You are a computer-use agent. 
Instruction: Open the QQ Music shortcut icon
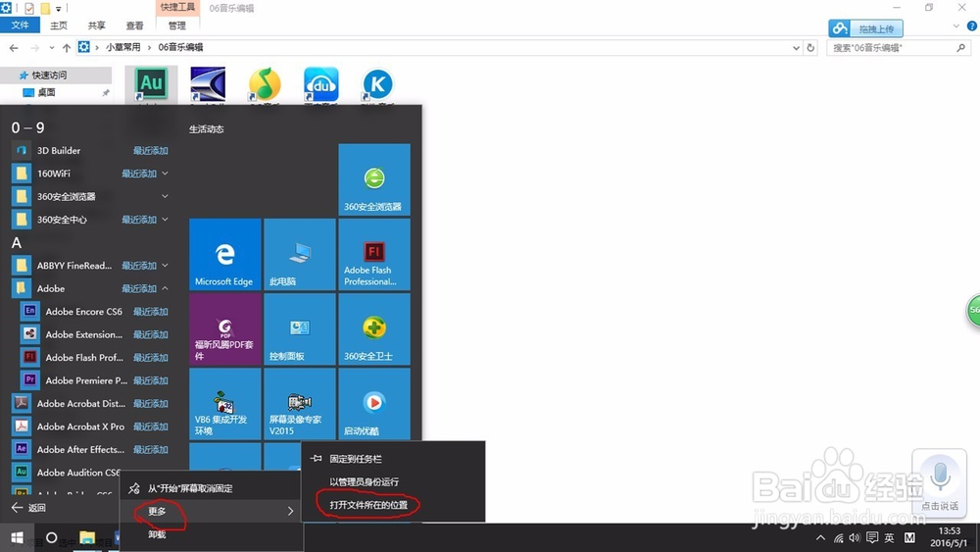[265, 84]
